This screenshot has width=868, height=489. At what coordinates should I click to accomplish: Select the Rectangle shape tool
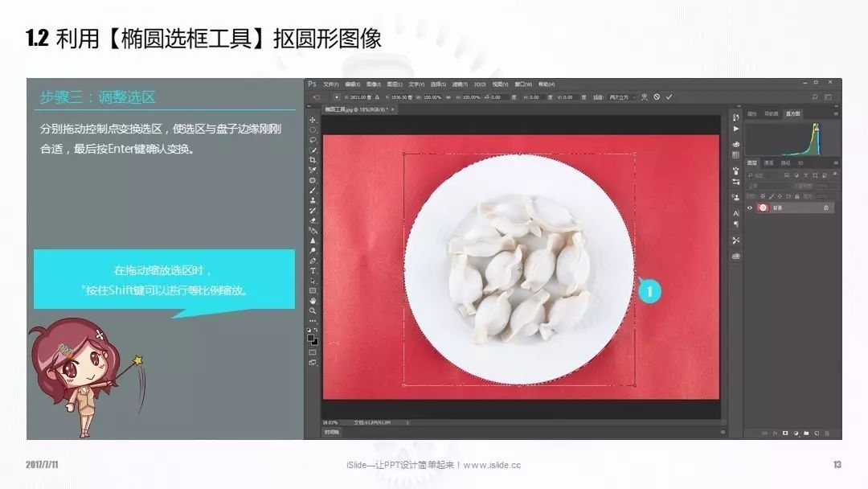[x=313, y=290]
